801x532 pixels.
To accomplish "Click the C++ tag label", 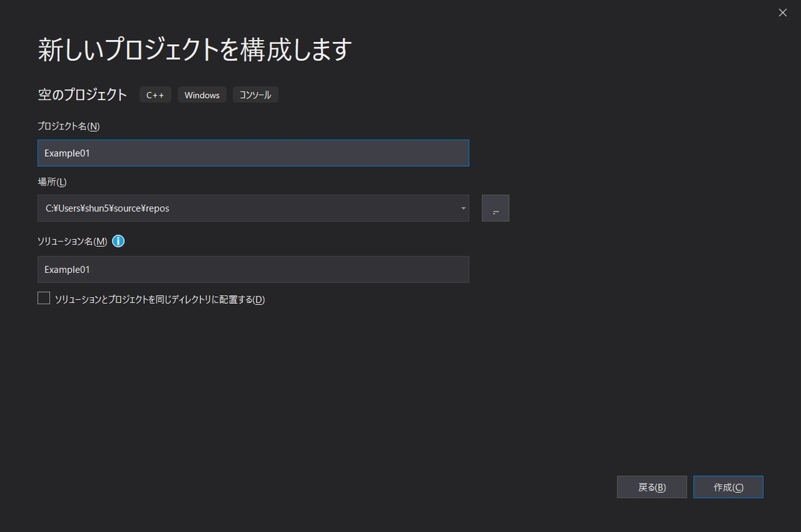I will point(156,95).
